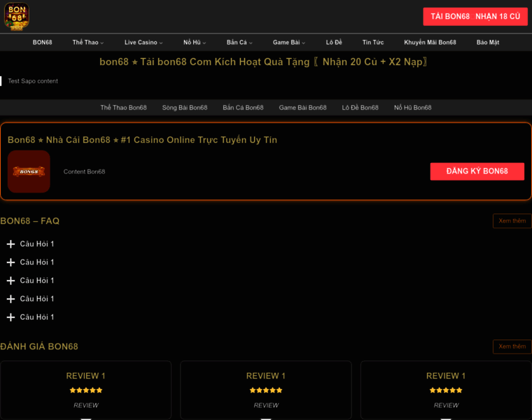
Task: Expand the second Câu Hỏi 1 FAQ plus
Action: point(11,262)
